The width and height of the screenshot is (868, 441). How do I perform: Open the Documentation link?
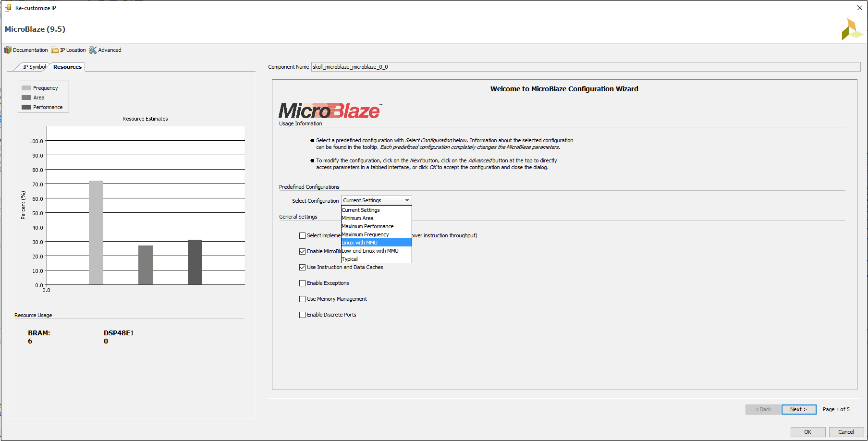29,50
